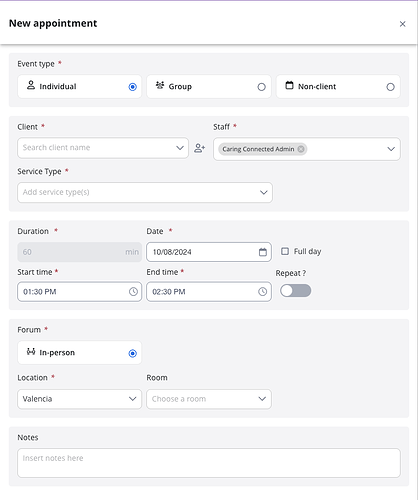
Task: Open the date picker calendar icon
Action: [263, 252]
